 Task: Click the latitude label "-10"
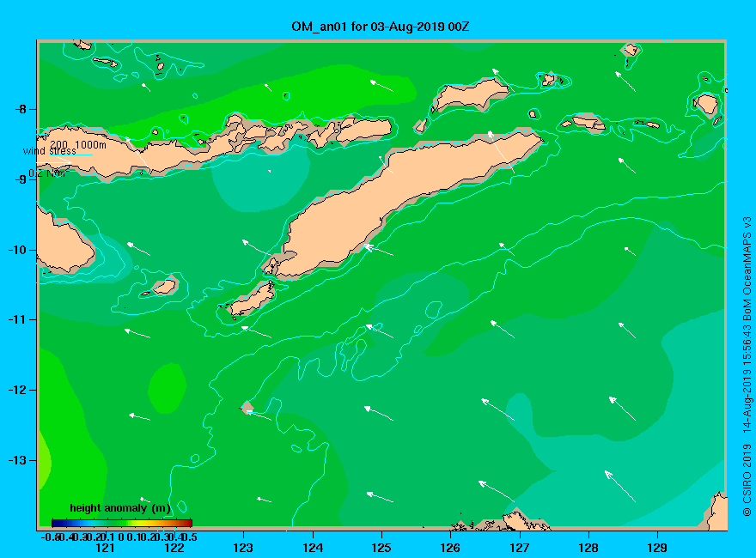17,250
